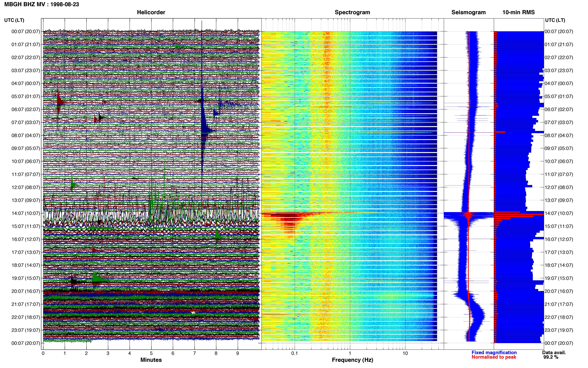
Task: Click right time label 03:07 (23:07)
Action: coord(559,71)
